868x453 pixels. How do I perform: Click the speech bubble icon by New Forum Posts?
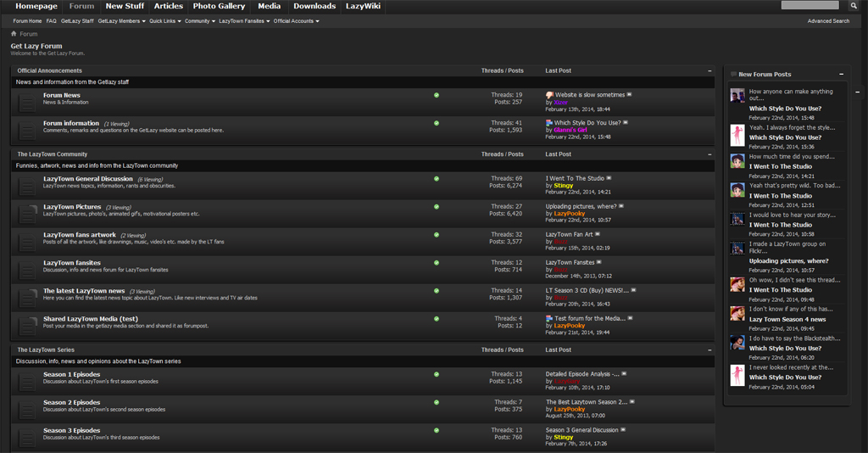tap(733, 75)
